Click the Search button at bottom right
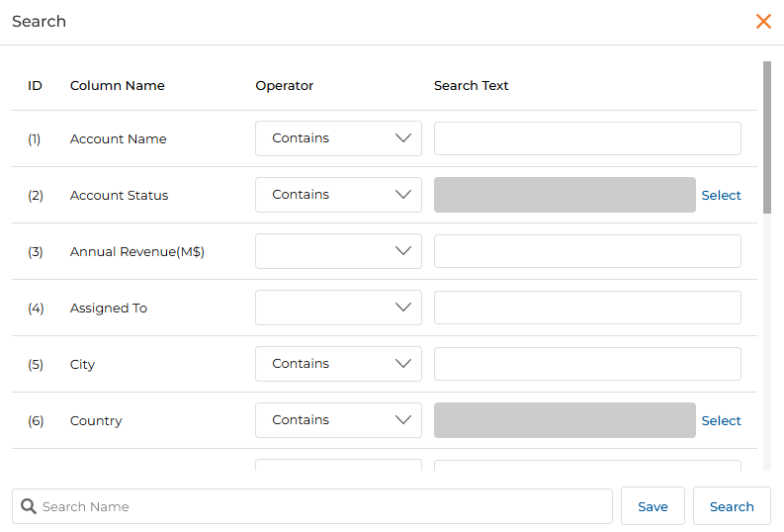The image size is (784, 532). (x=732, y=506)
